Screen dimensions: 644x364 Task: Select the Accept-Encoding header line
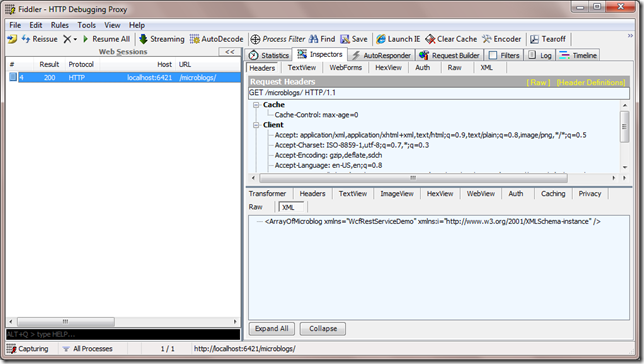point(328,155)
